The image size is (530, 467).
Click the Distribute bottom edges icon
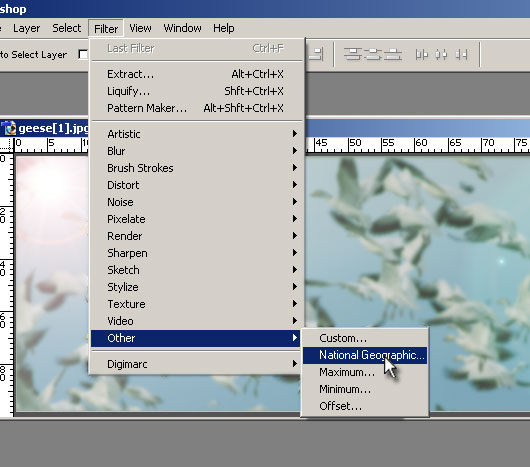(x=393, y=54)
